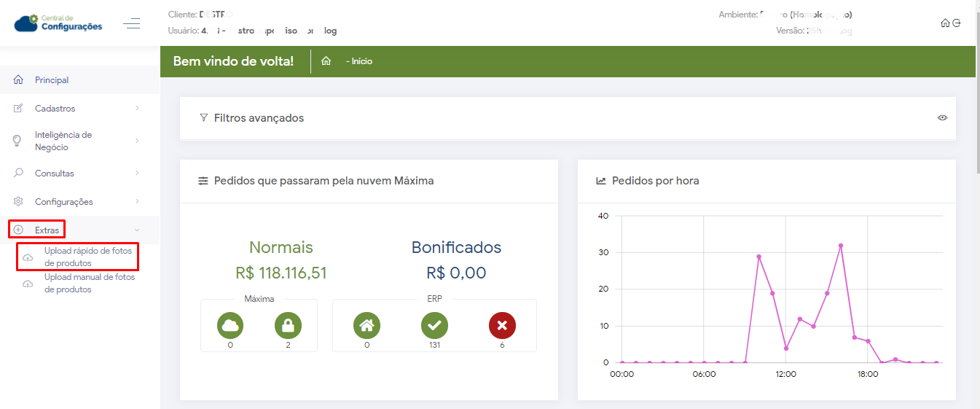Expand the Cadastros menu chevron

137,109
